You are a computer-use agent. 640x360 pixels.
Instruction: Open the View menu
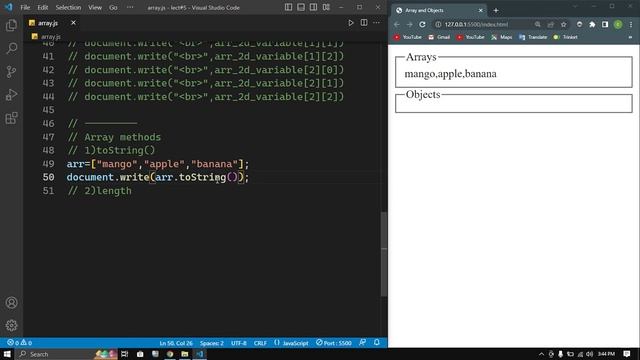(95, 7)
